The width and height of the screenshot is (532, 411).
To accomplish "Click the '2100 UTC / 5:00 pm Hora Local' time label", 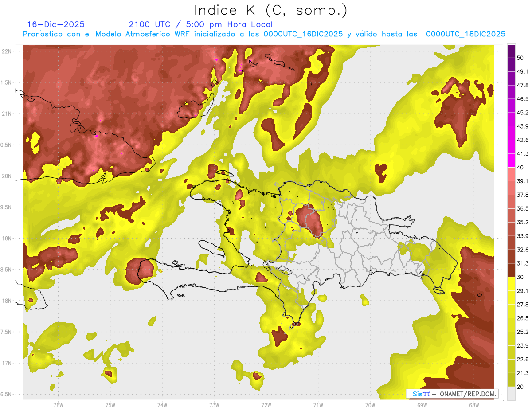I will click(x=201, y=24).
